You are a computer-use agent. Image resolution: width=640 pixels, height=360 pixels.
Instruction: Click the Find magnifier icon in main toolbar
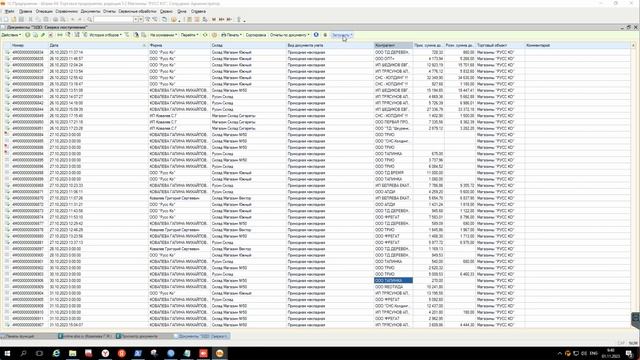(x=89, y=19)
